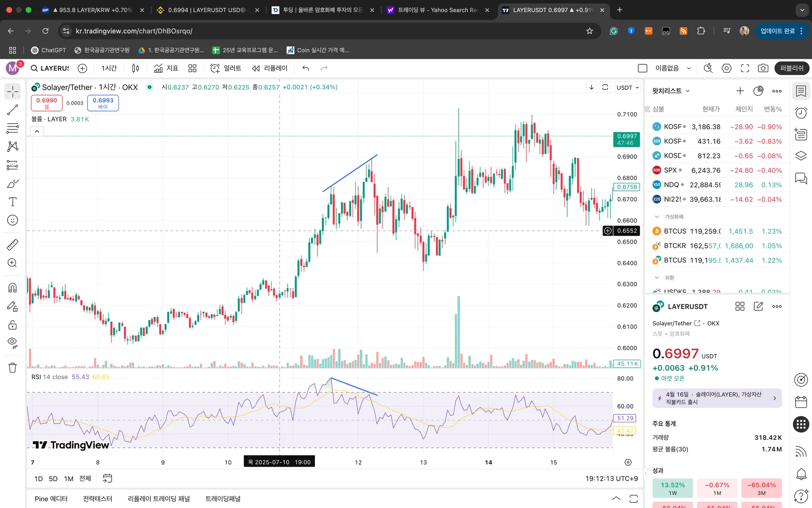
Task: Activate the zoom in tool
Action: pyautogui.click(x=13, y=263)
